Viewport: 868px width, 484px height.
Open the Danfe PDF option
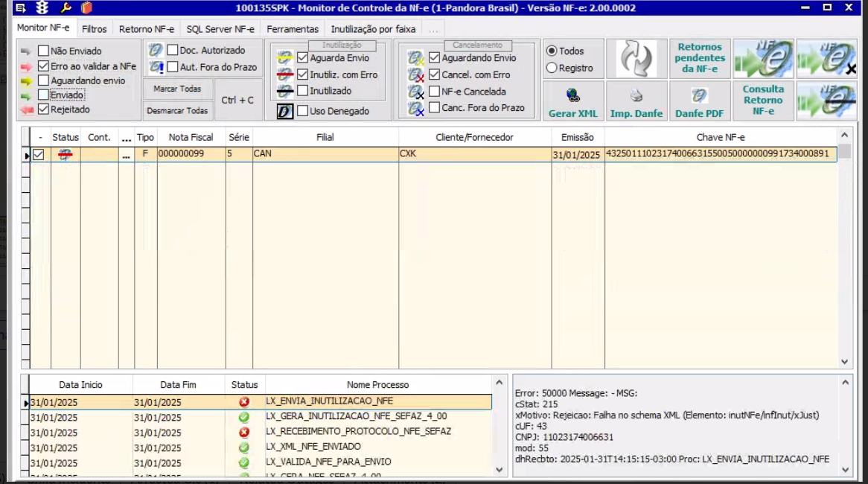(x=699, y=101)
